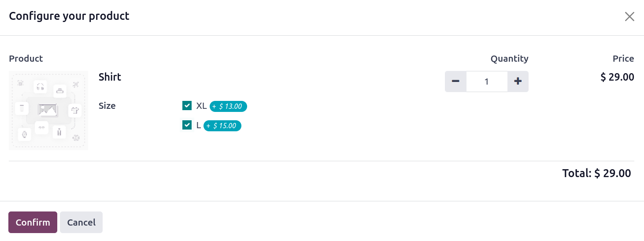Click the XL size label
This screenshot has height=241, width=644.
coord(201,106)
